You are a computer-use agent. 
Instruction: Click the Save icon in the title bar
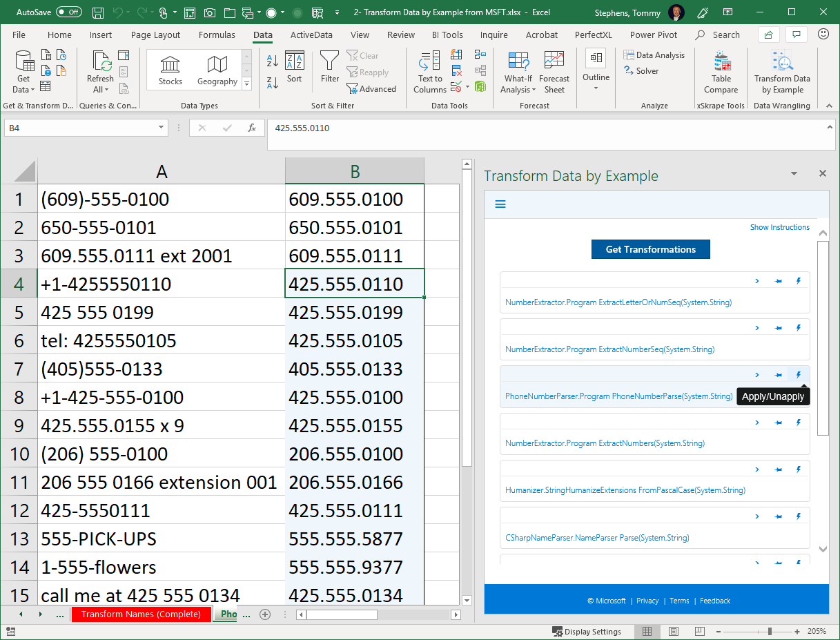point(98,12)
